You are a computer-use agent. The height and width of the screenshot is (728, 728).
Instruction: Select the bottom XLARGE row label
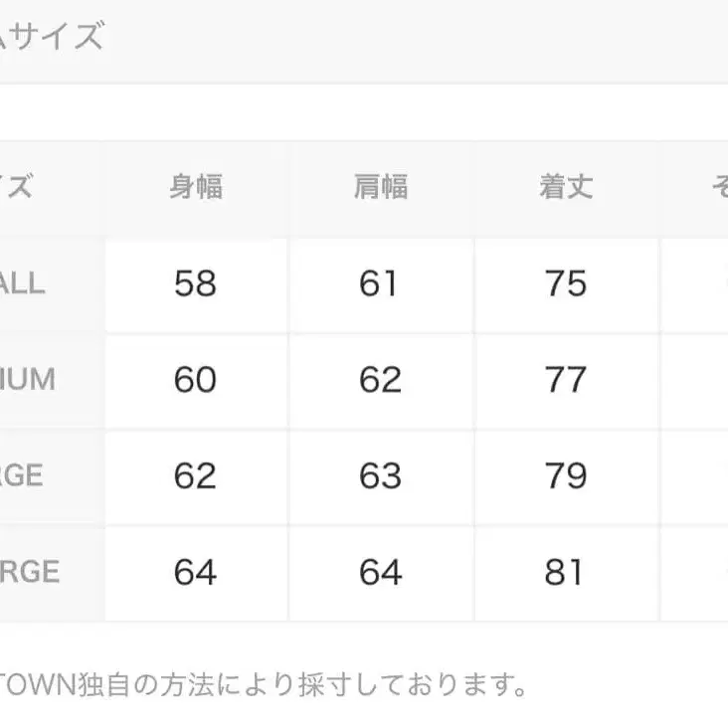point(30,572)
